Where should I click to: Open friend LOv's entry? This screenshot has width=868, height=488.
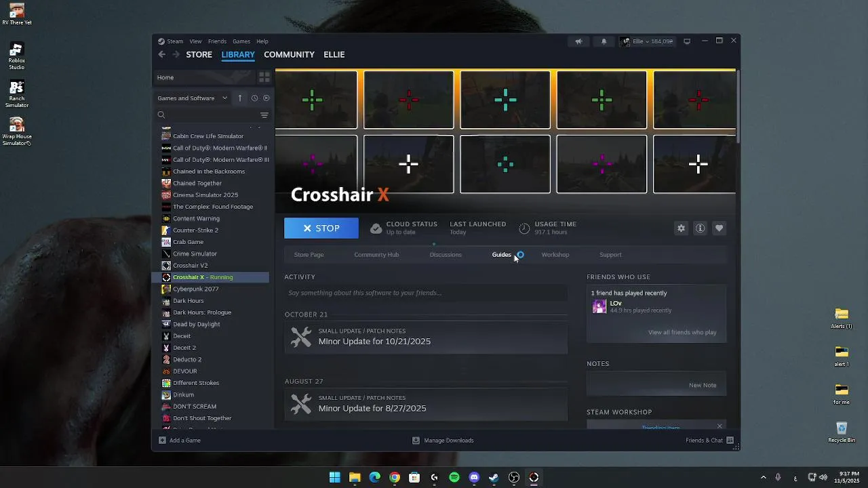coord(656,306)
